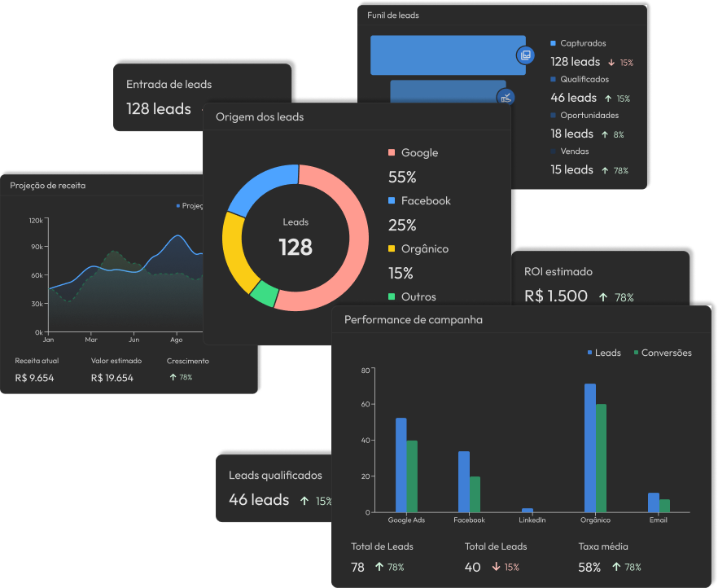Click the green Google Ads Conversões bar

pos(412,476)
